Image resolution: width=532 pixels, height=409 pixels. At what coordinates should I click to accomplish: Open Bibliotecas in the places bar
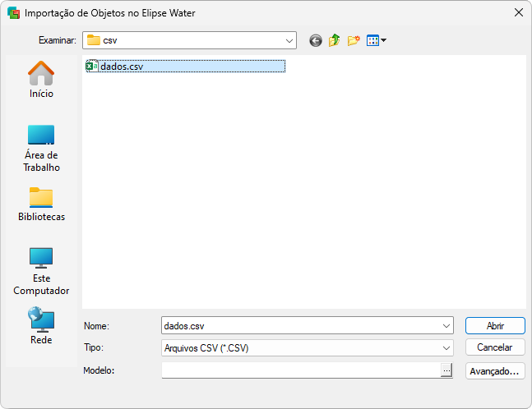point(41,204)
